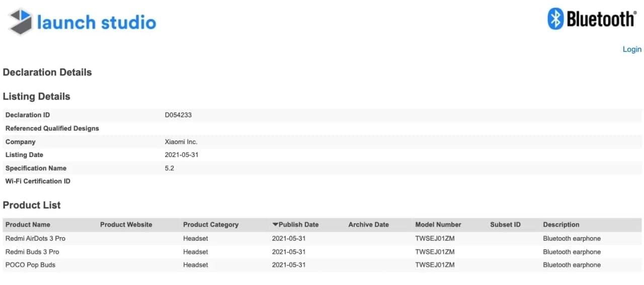The image size is (644, 285).
Task: Click the Xiaomi Inc. company value
Action: tap(181, 142)
